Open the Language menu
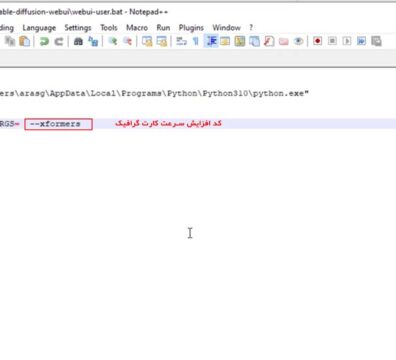Screen dimensions: 396x360 click(x=39, y=28)
